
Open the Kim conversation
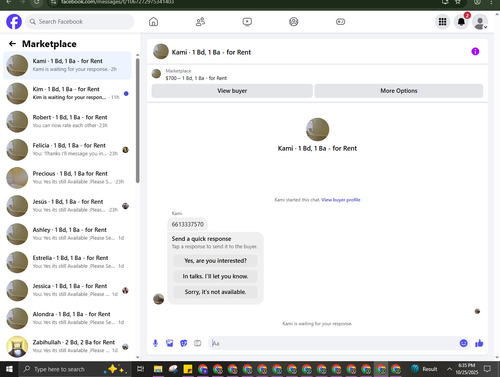[x=67, y=93]
